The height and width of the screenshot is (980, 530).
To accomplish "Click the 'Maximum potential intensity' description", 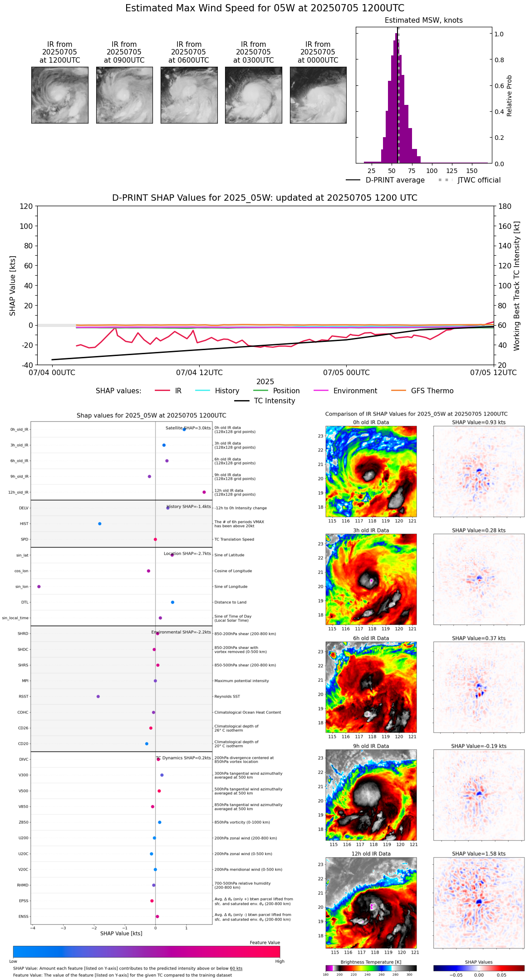I will (x=242, y=681).
